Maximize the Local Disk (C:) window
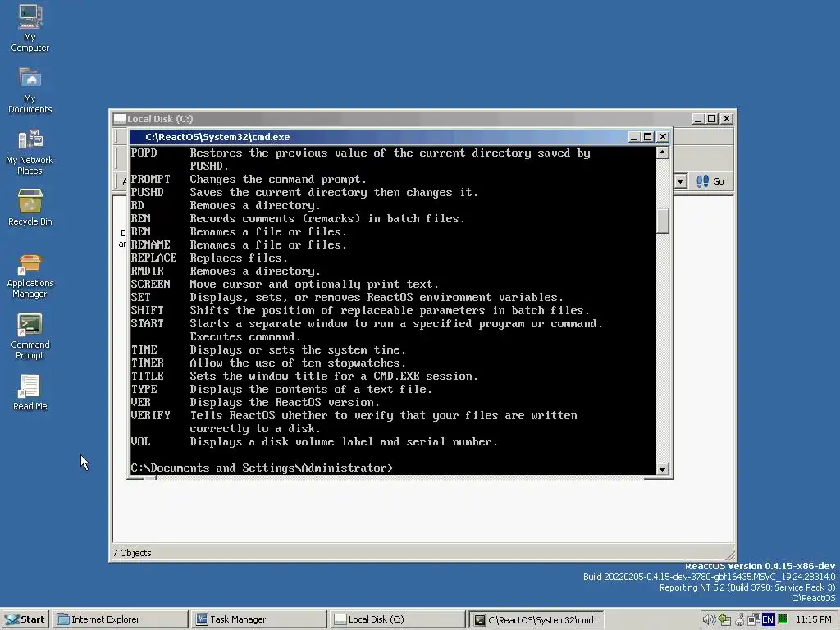The height and width of the screenshot is (630, 840). tap(711, 119)
